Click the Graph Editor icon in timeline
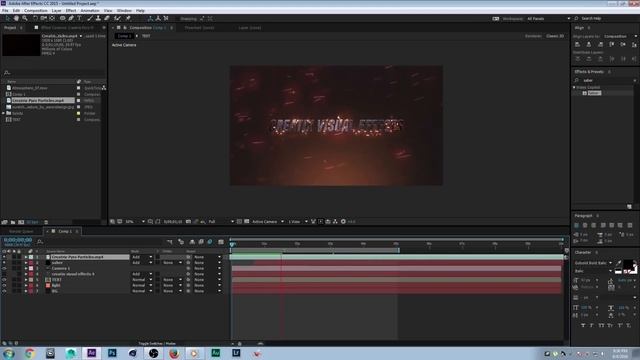Screen dimensions: 640x360 tap(221, 242)
